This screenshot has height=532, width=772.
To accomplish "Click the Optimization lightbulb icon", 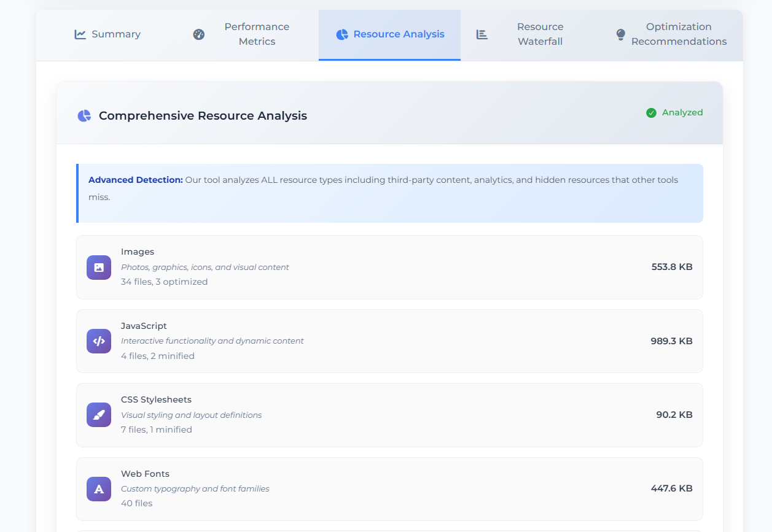I will pyautogui.click(x=621, y=34).
